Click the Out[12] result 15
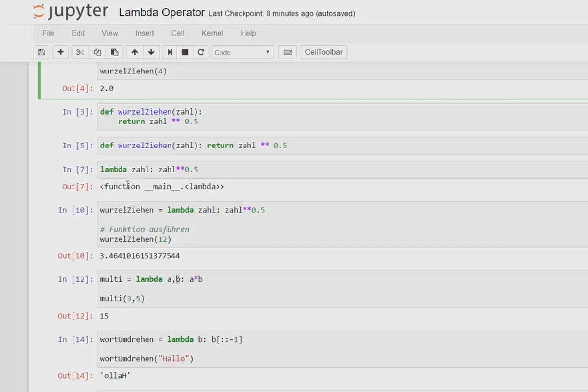This screenshot has height=392, width=588. [x=104, y=316]
